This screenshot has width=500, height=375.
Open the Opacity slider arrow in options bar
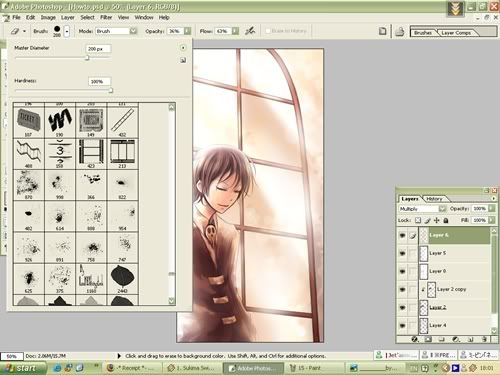tap(188, 31)
